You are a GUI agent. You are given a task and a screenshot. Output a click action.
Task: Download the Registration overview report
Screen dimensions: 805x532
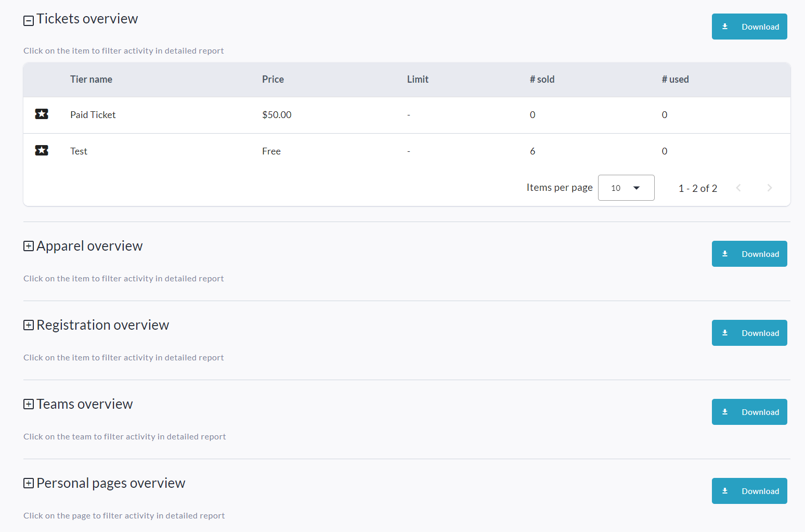coord(749,333)
